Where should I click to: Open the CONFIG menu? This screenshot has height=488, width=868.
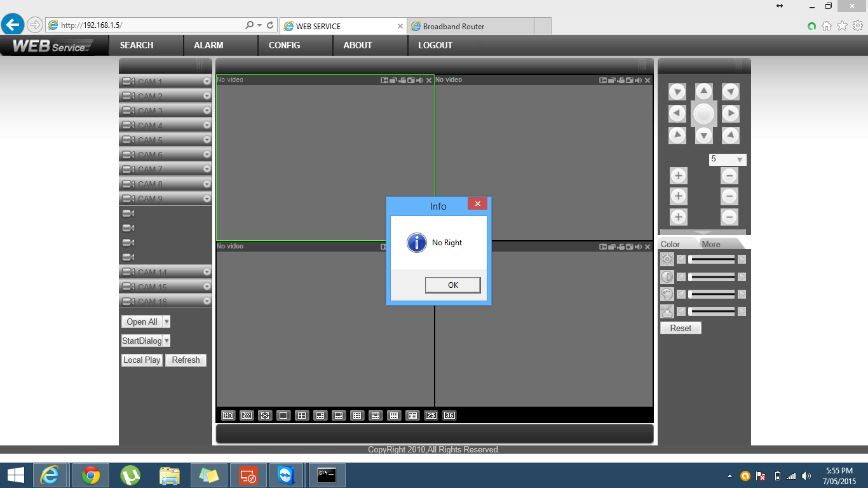[x=284, y=45]
